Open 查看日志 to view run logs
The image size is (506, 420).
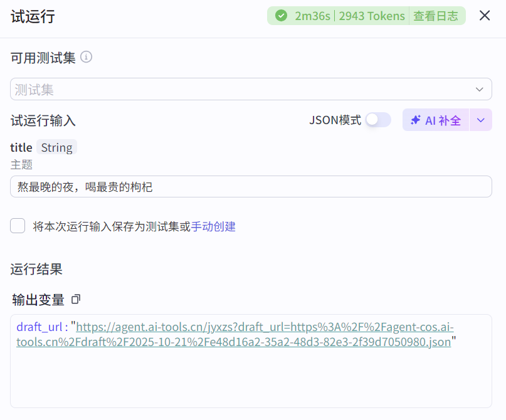tap(435, 16)
